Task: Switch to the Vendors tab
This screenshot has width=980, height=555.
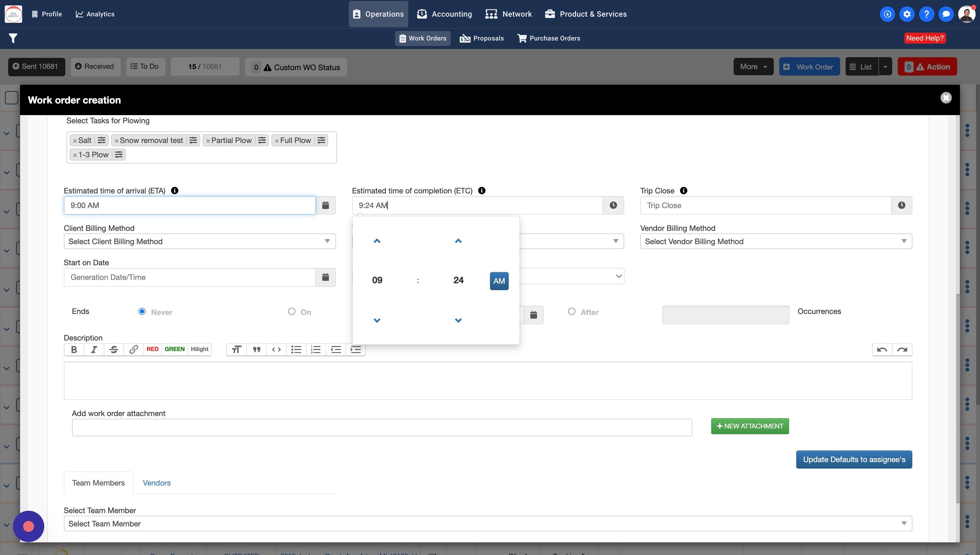Action: click(x=157, y=483)
